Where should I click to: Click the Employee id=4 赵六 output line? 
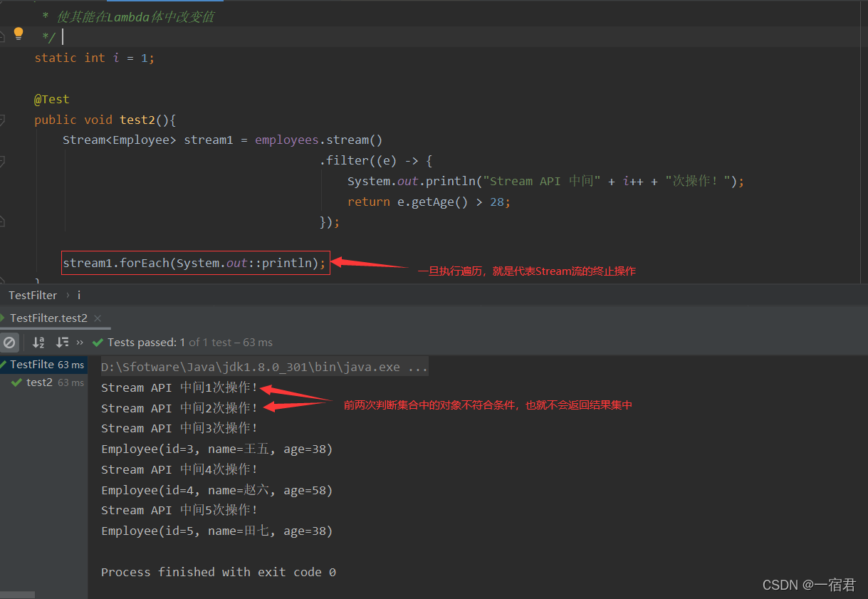tap(217, 491)
